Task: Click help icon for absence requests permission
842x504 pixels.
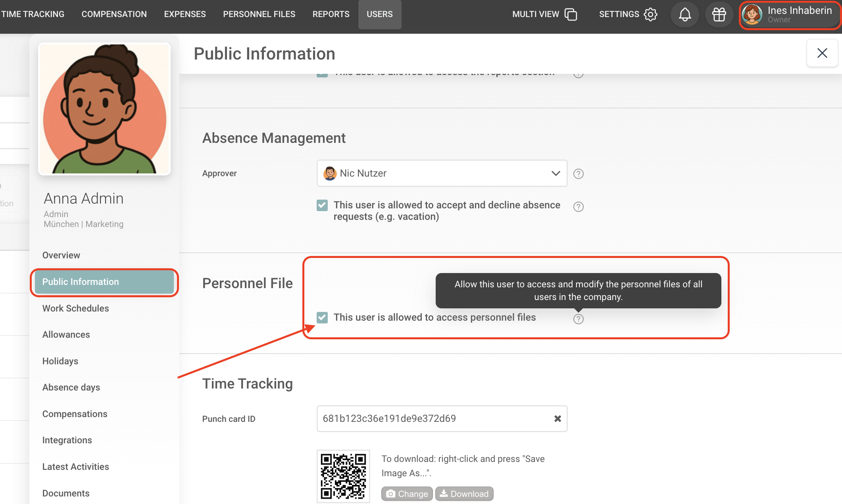Action: click(579, 207)
